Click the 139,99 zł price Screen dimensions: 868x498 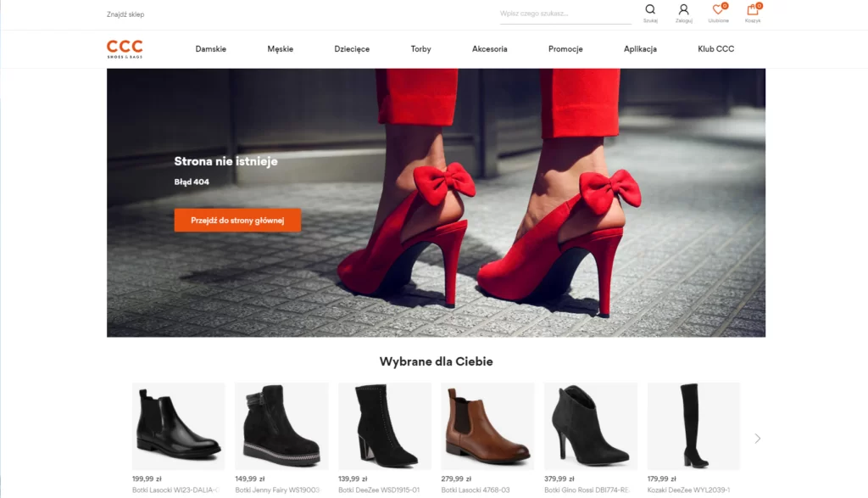coord(353,478)
